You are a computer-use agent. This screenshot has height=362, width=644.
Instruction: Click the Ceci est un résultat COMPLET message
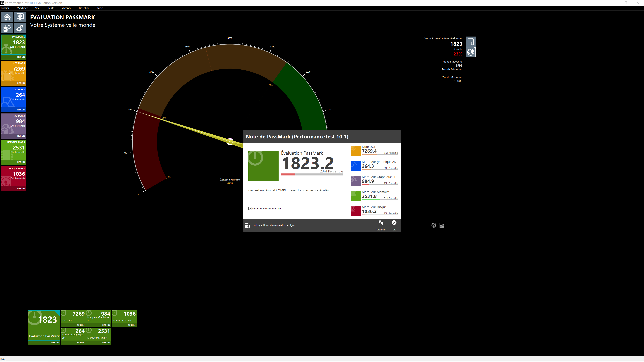pos(289,190)
